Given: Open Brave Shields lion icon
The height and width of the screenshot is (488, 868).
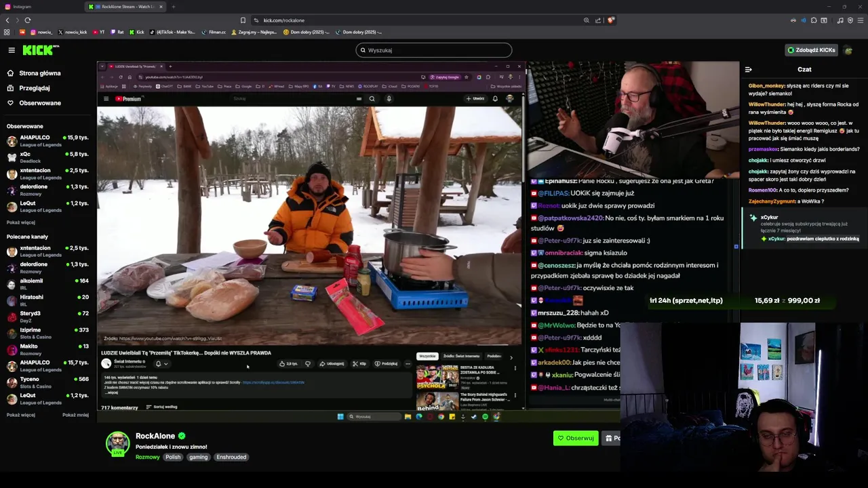Looking at the screenshot, I should pyautogui.click(x=610, y=20).
